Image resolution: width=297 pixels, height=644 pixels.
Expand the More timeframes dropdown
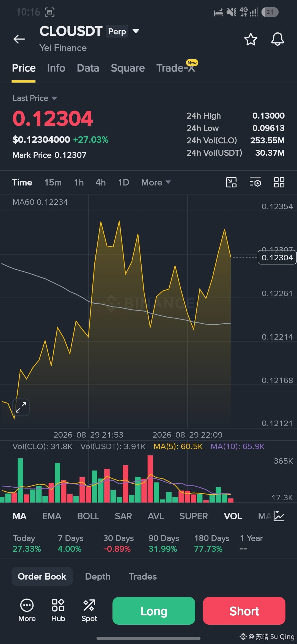[x=156, y=182]
